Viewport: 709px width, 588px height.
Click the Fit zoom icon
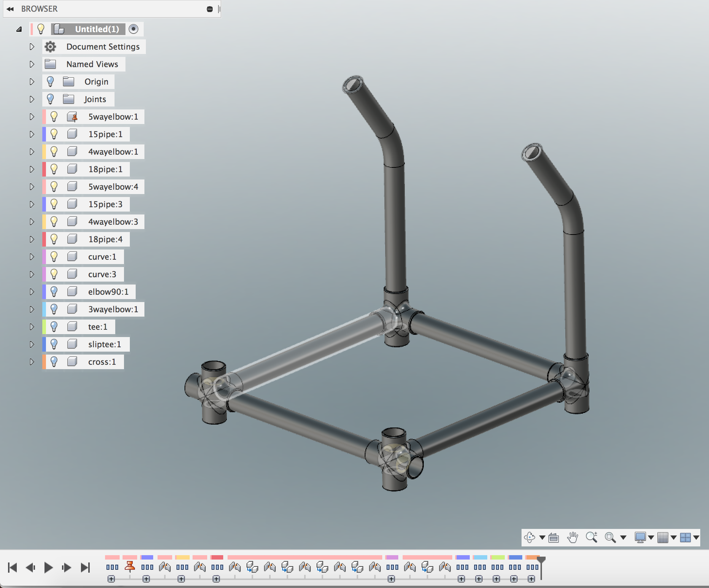[x=611, y=537]
